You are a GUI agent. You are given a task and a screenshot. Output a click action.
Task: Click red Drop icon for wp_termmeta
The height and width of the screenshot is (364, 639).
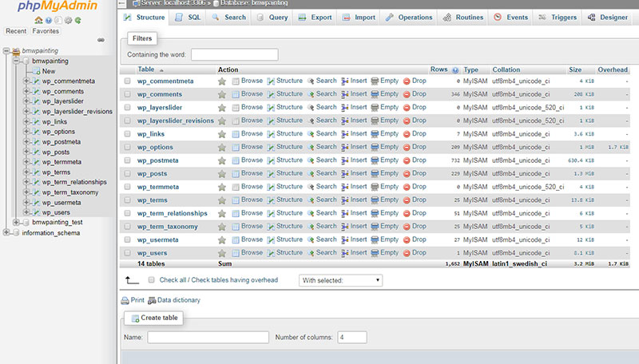click(407, 188)
